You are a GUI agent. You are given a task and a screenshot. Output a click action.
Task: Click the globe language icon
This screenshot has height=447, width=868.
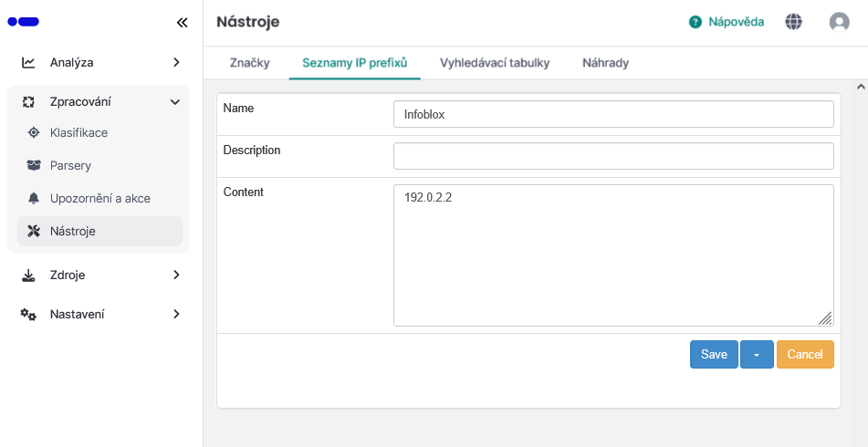click(x=794, y=22)
